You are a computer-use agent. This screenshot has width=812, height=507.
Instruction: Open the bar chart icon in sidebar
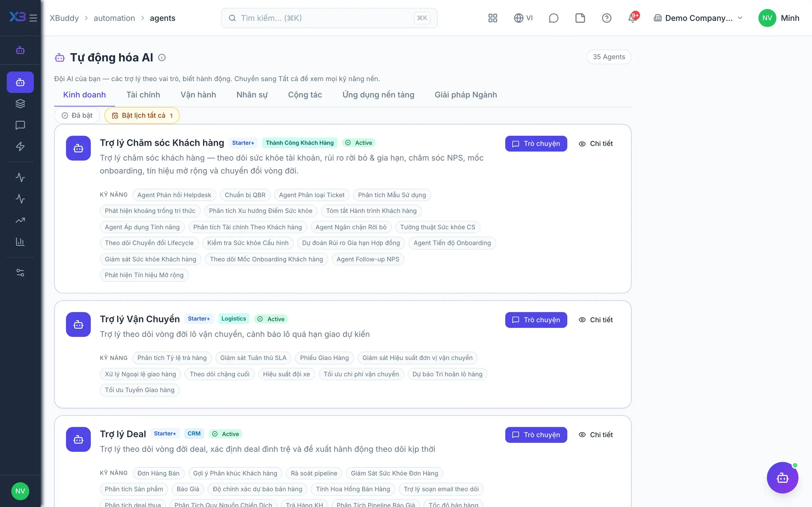20,242
